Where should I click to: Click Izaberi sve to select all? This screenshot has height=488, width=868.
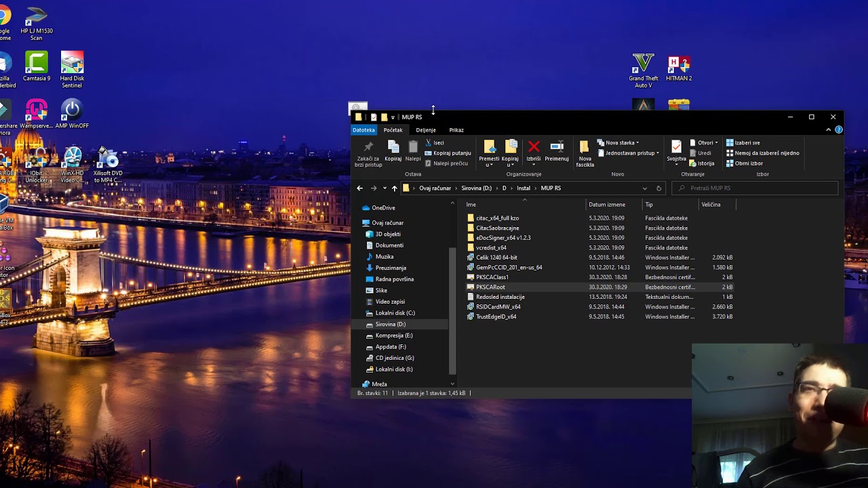coord(743,143)
